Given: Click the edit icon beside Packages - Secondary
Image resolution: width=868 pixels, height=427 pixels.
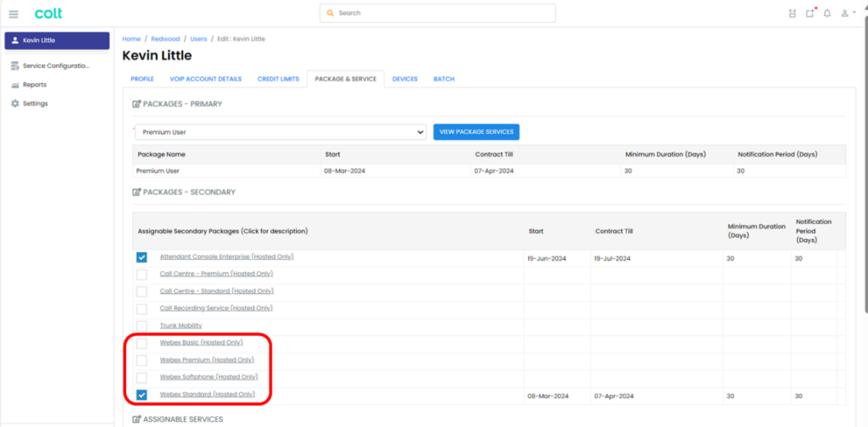Looking at the screenshot, I should pos(136,192).
